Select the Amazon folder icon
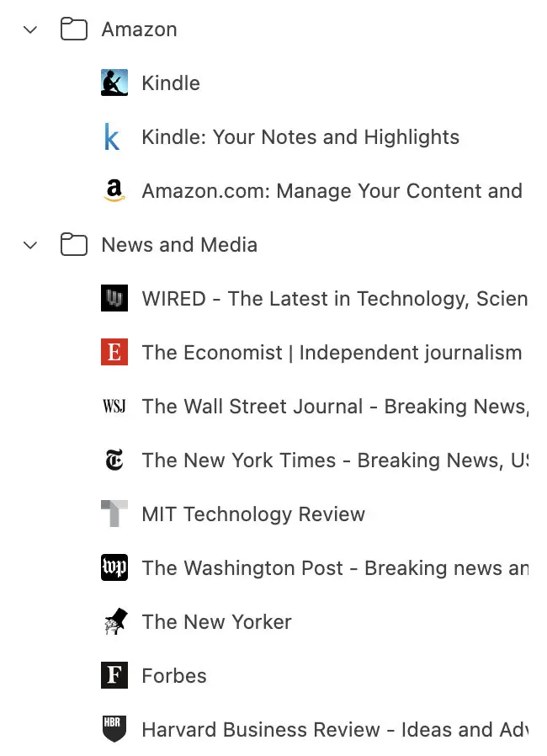Image resolution: width=547 pixels, height=756 pixels. [x=74, y=29]
